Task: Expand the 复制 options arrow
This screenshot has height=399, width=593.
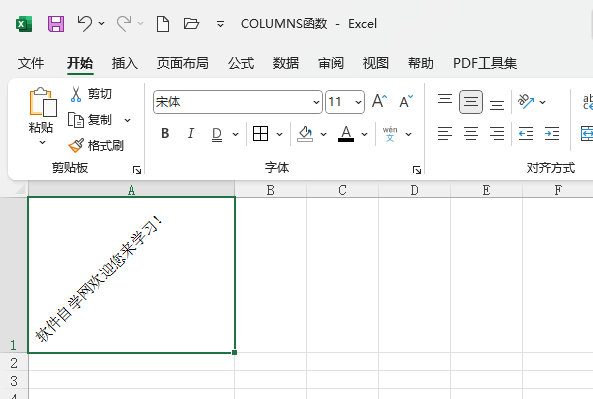Action: 127,121
